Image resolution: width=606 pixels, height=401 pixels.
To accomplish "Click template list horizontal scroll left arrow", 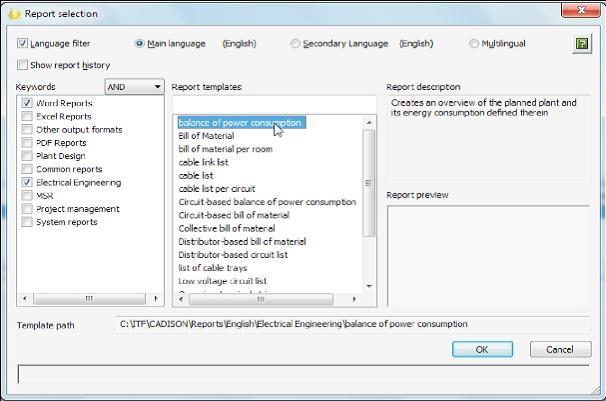I will point(181,299).
